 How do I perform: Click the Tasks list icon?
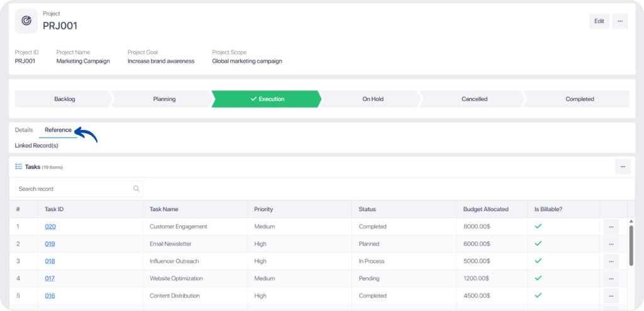pyautogui.click(x=18, y=166)
